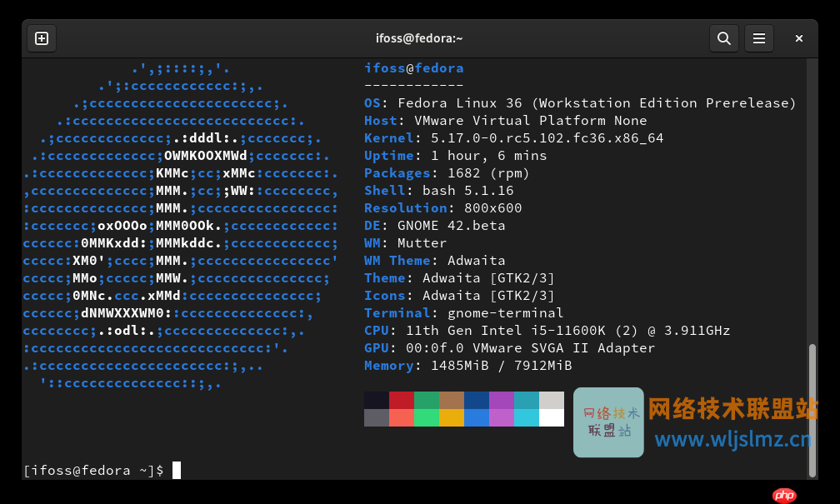Click the three-line menu icon
The width and height of the screenshot is (840, 504).
click(759, 37)
